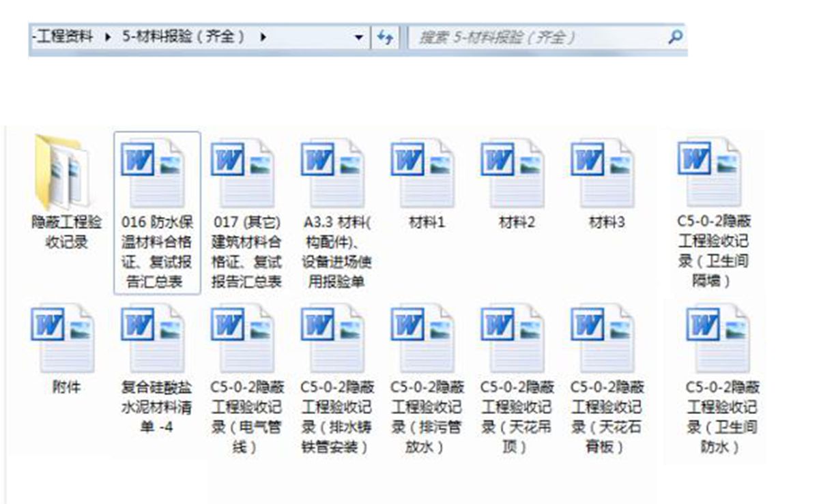Expand the arrow after 工程资料 breadcrumb
This screenshot has width=819, height=504.
point(108,38)
